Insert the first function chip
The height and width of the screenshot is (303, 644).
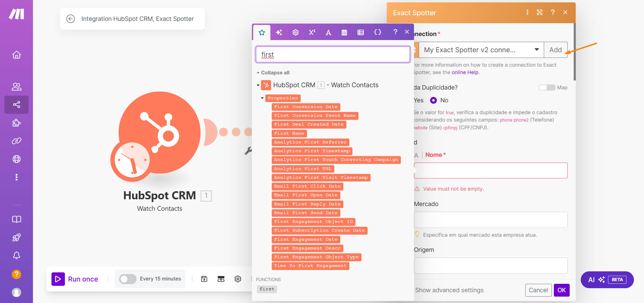pos(267,289)
